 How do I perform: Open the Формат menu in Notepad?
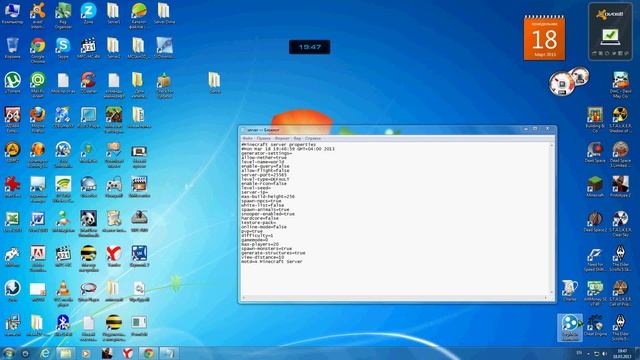tap(282, 138)
